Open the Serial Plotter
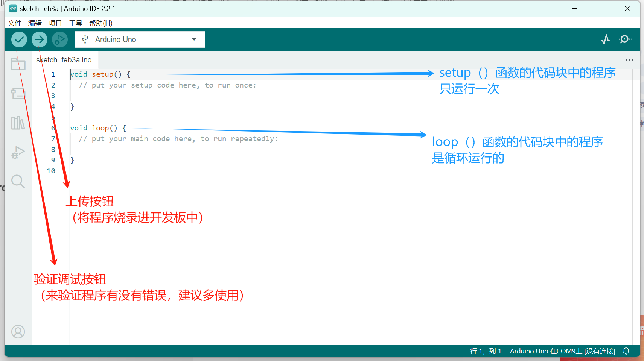The image size is (644, 361). click(x=605, y=39)
